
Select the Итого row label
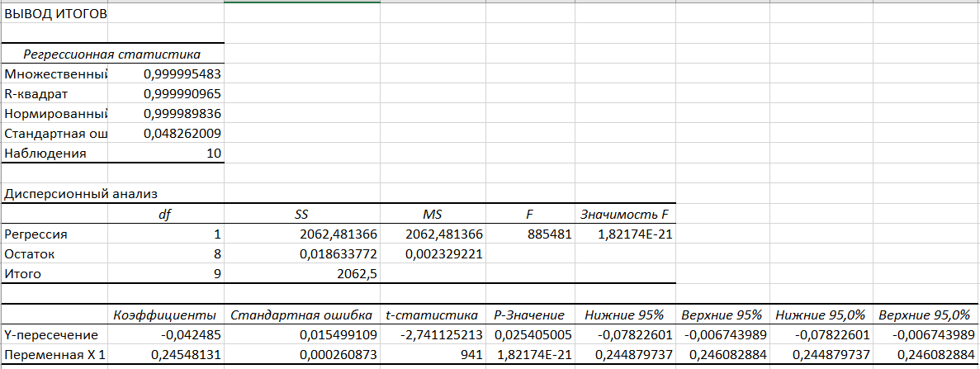pos(55,273)
